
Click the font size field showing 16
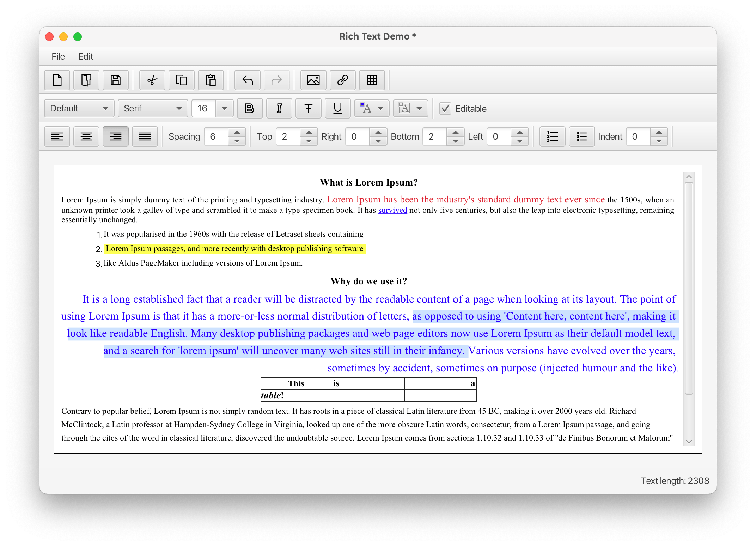pos(204,108)
